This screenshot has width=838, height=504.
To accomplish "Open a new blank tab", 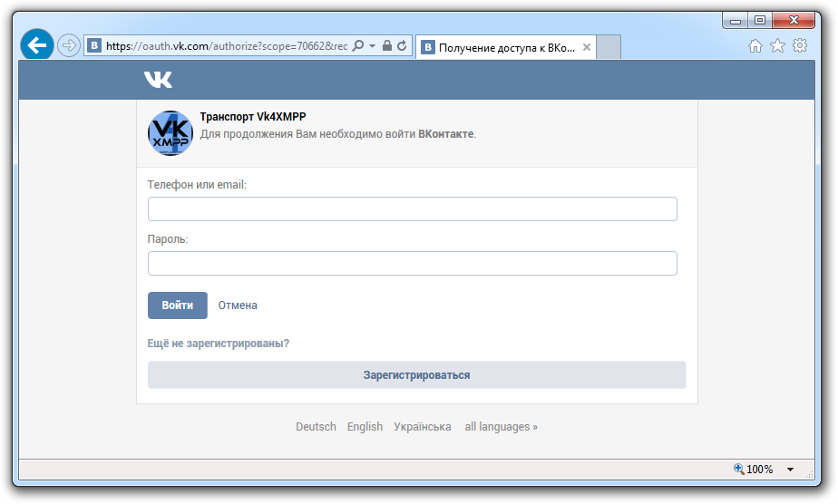I will [609, 47].
